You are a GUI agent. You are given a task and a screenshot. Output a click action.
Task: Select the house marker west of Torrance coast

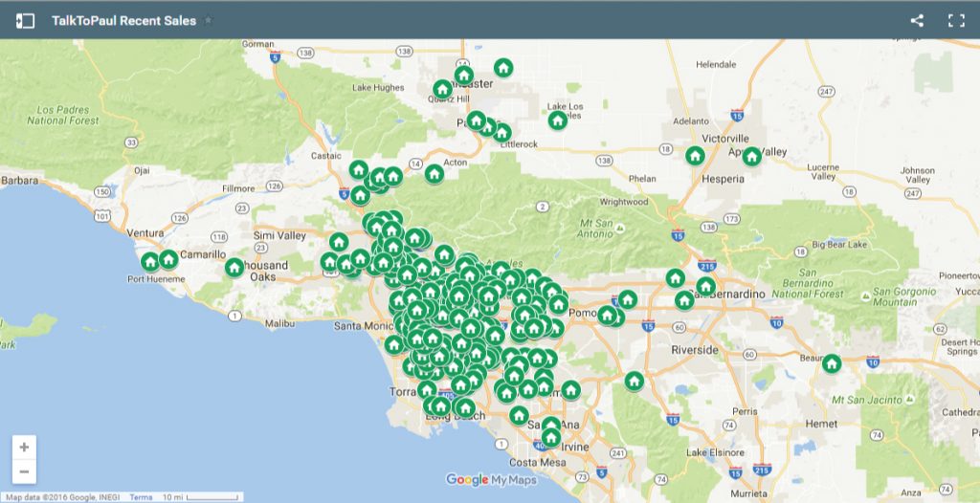click(393, 344)
